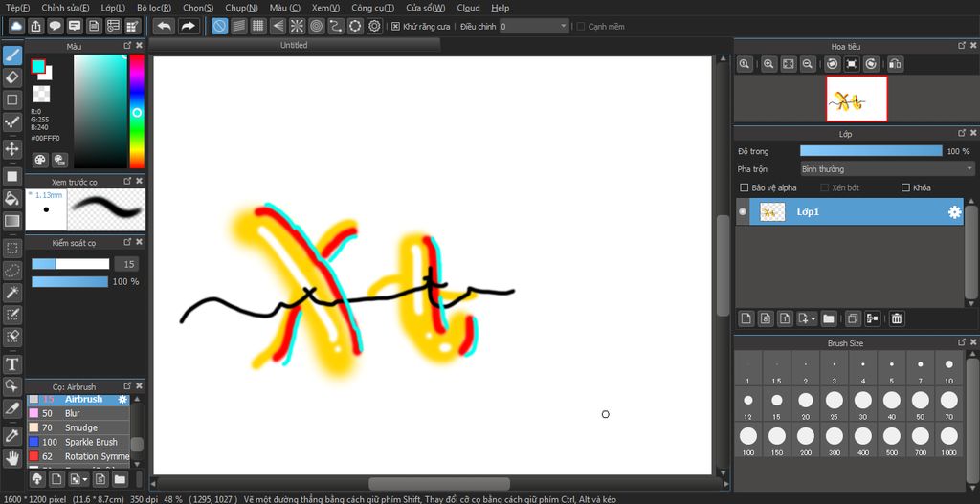The image size is (980, 504).
Task: Select the Magic Wand tool
Action: 11,292
